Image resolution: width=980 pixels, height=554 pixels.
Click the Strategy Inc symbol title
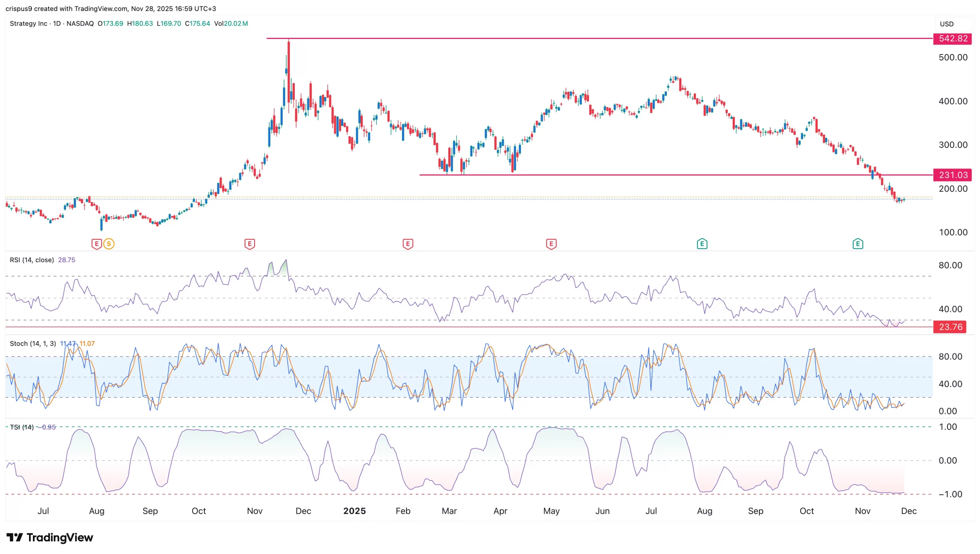(x=28, y=23)
